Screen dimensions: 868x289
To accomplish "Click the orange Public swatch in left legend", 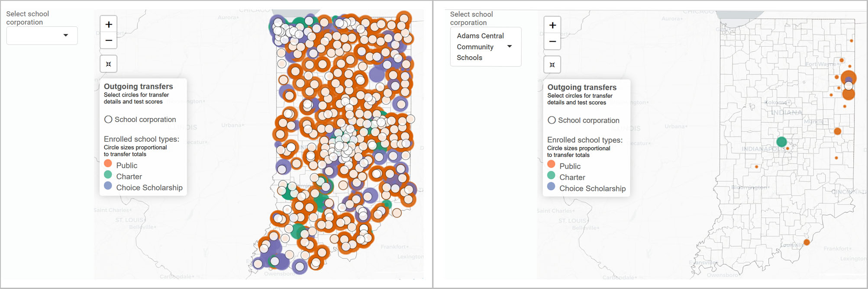I will pos(108,164).
